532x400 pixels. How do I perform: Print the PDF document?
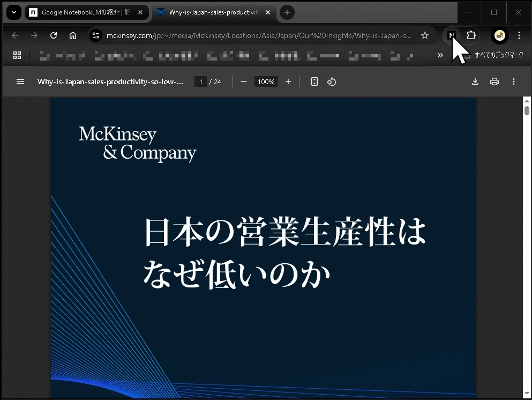tap(494, 82)
